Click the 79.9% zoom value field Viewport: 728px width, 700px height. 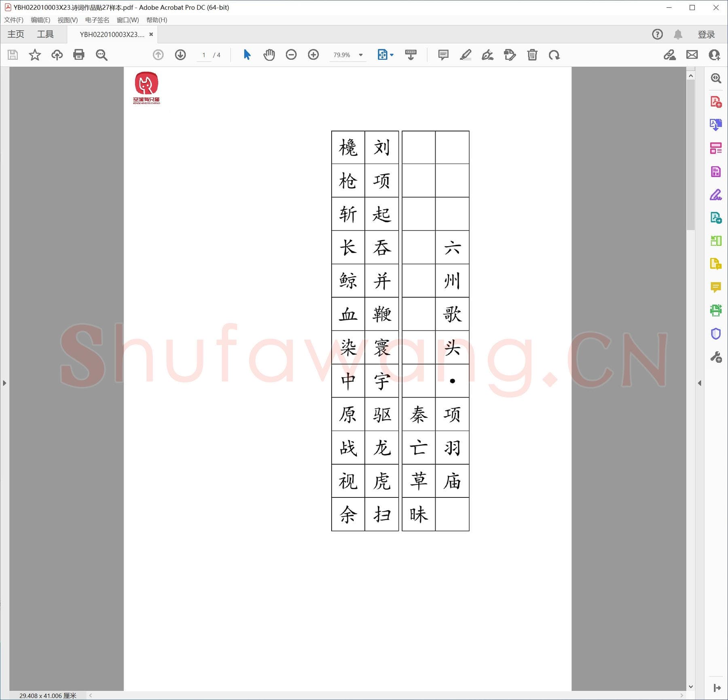pyautogui.click(x=342, y=55)
